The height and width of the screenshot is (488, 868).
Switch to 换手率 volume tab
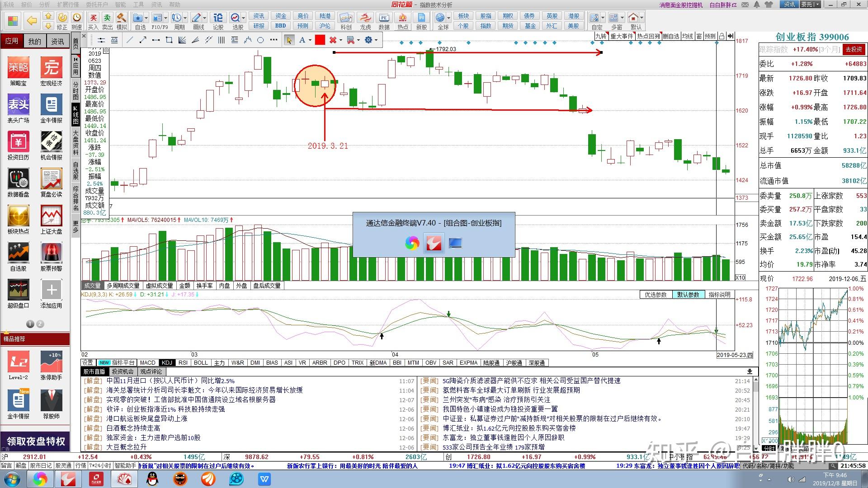coord(204,286)
